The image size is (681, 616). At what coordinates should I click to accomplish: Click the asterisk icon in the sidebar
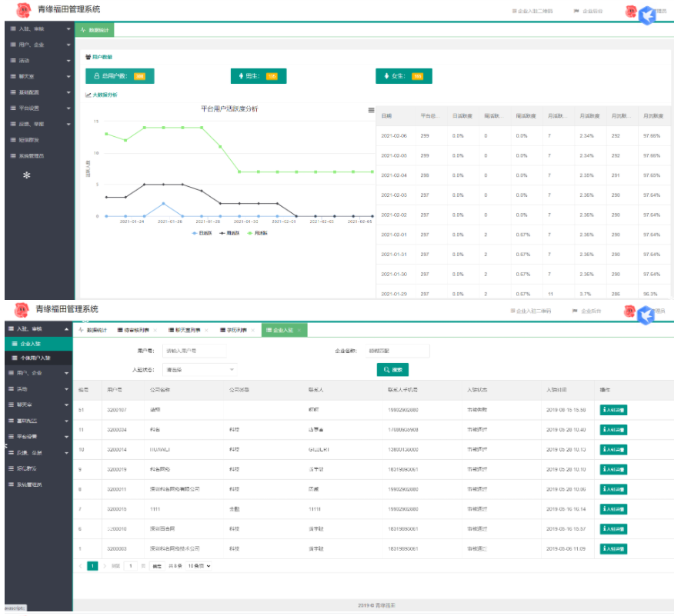(26, 175)
